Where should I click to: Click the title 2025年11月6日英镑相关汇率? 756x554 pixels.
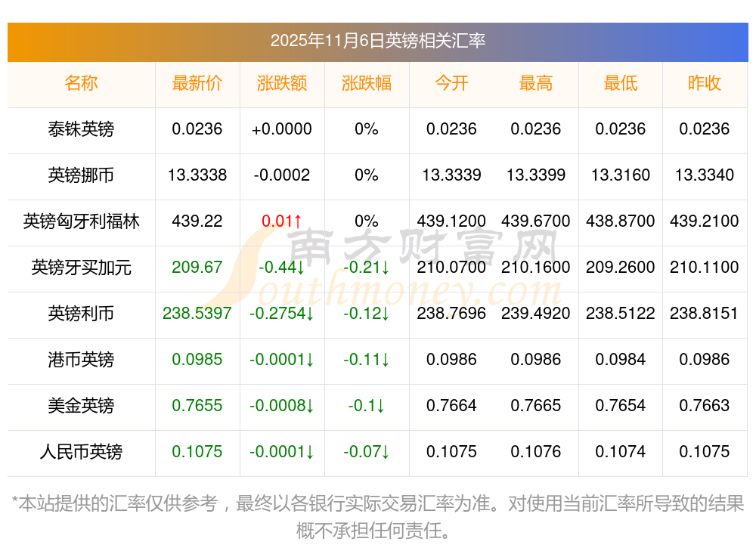377,41
